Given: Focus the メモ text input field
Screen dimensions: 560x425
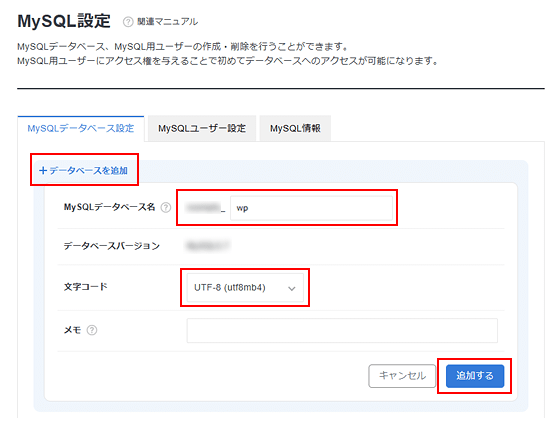Looking at the screenshot, I should click(x=342, y=330).
